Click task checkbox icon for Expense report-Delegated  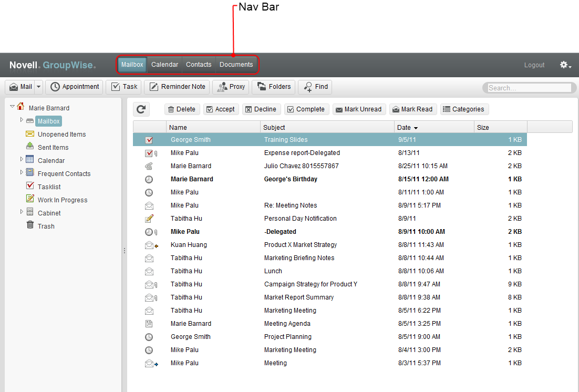click(149, 153)
